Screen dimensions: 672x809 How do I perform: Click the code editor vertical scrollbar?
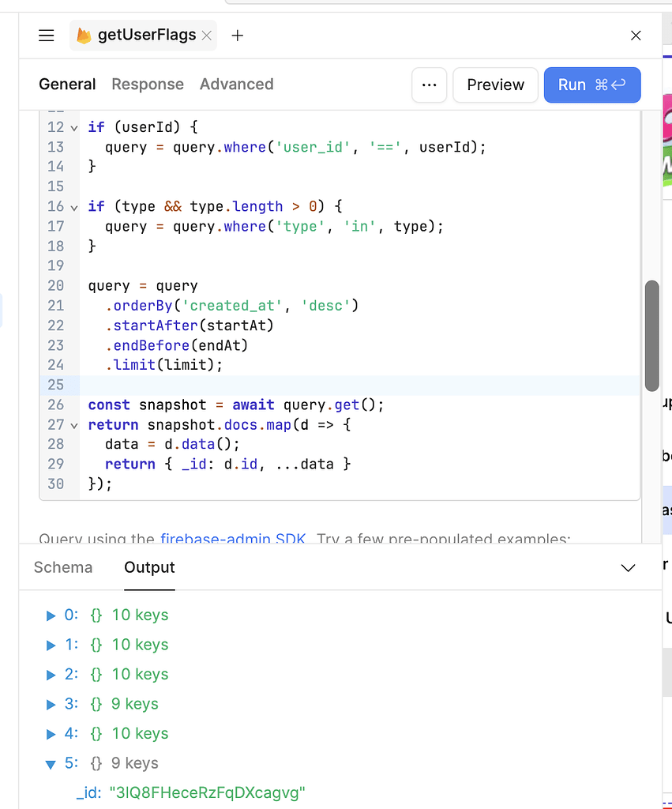click(x=652, y=336)
